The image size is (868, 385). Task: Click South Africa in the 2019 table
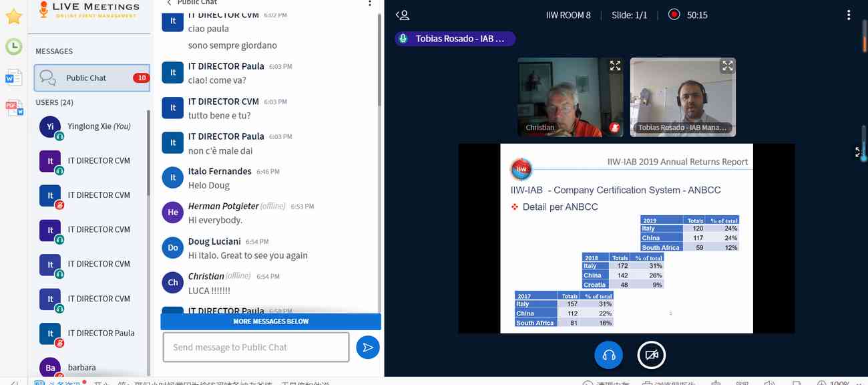click(660, 247)
